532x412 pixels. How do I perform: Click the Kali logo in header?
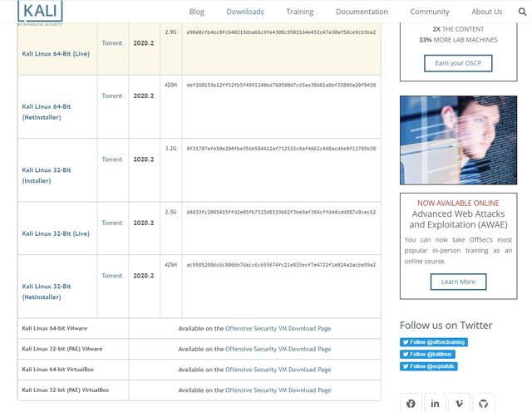pyautogui.click(x=40, y=12)
